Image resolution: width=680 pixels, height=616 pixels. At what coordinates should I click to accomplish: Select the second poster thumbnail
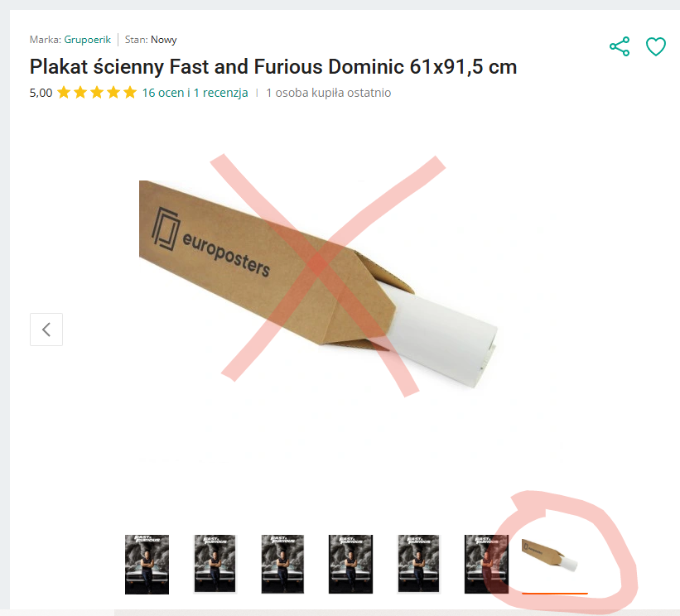[x=215, y=564]
